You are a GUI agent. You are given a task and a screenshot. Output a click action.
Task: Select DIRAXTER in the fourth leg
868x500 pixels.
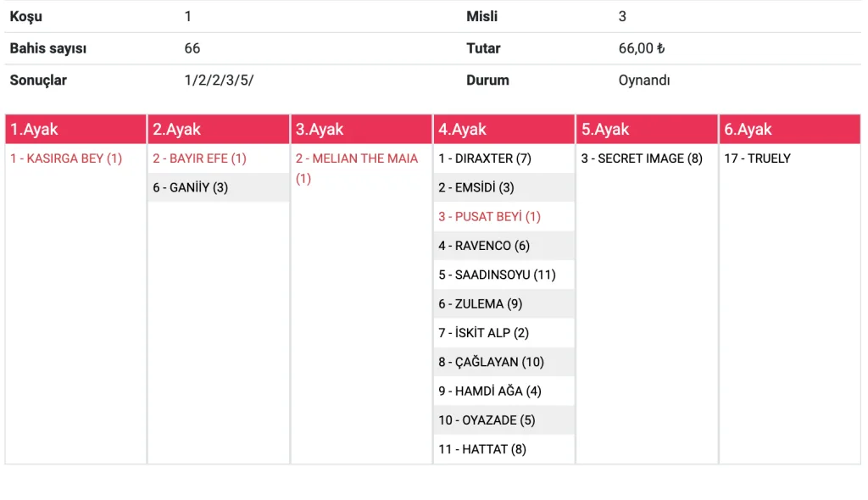[x=485, y=158]
